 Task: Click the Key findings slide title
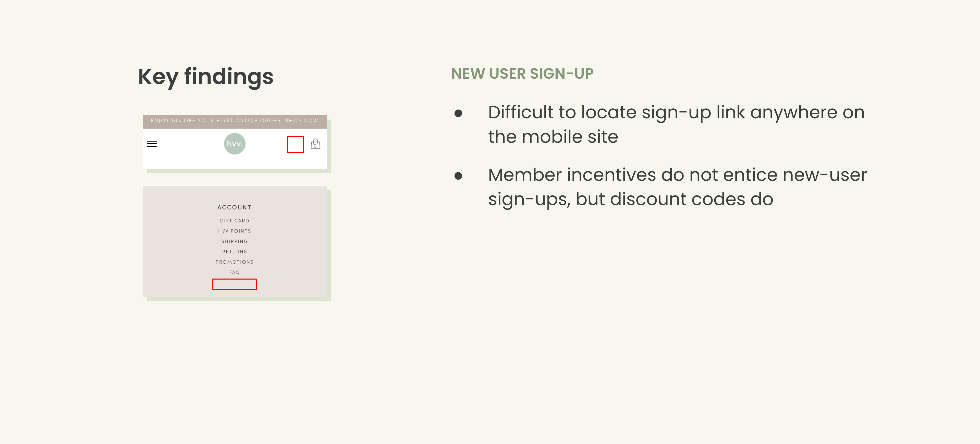click(x=205, y=77)
